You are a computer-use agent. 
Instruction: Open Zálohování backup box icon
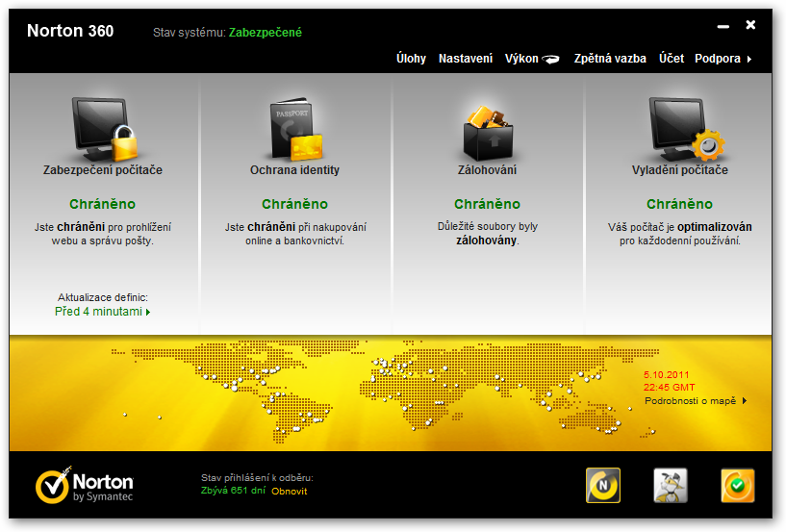(488, 133)
